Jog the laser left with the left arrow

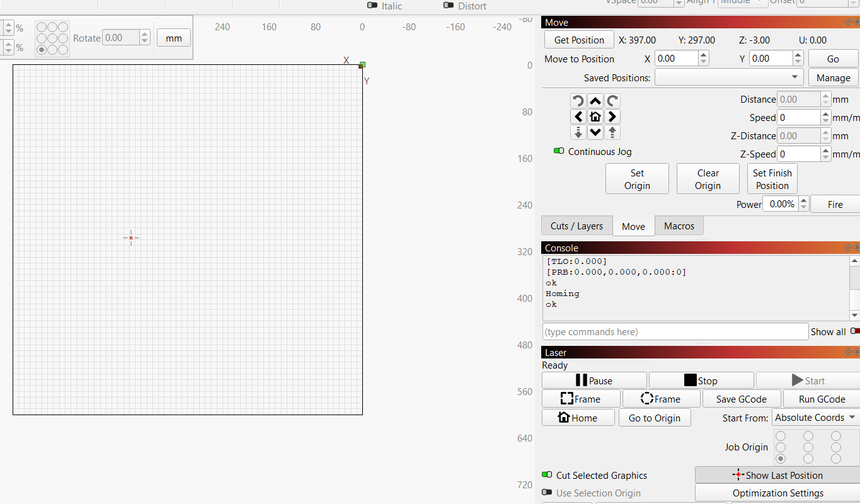coord(578,117)
